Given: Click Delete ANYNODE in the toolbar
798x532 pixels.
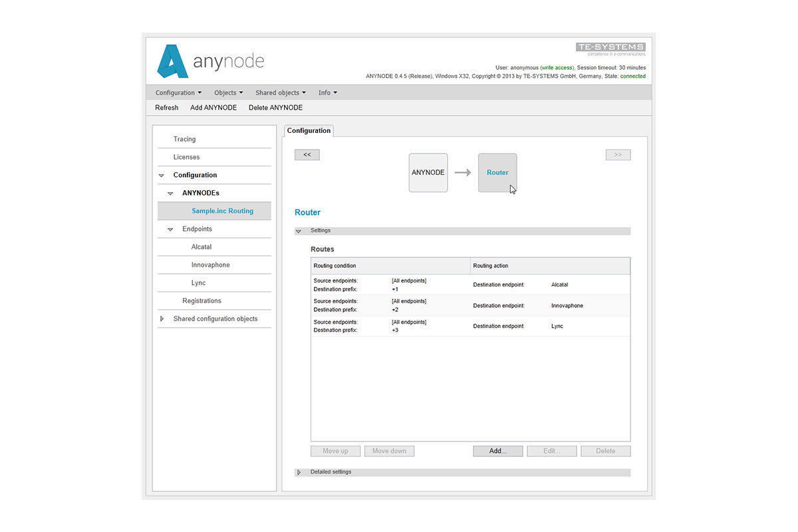Looking at the screenshot, I should click(275, 108).
